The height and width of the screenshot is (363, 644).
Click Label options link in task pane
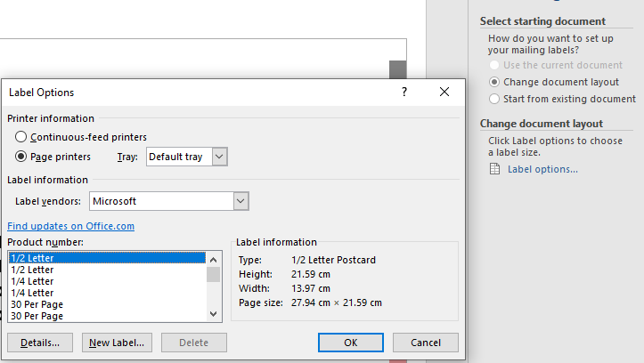click(542, 169)
